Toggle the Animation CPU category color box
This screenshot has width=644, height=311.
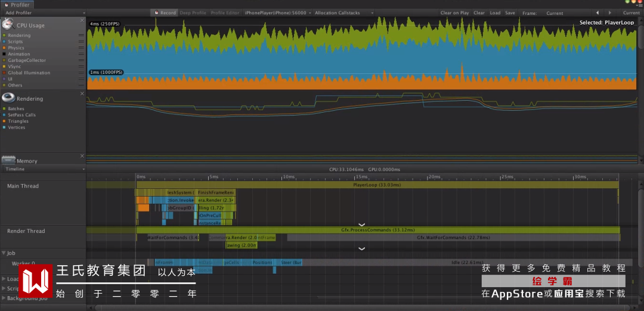click(x=4, y=54)
